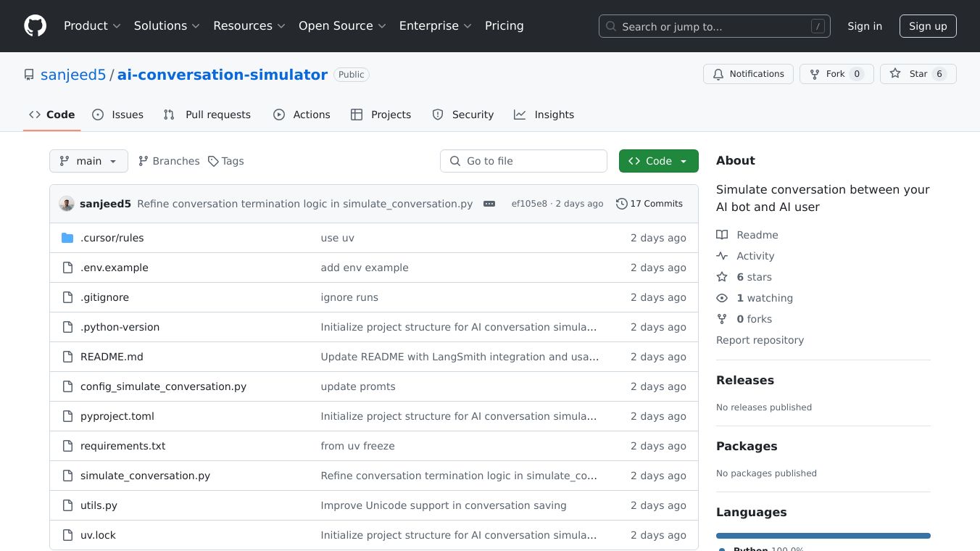Open the main branch dropdown
The width and height of the screenshot is (980, 551).
88,161
